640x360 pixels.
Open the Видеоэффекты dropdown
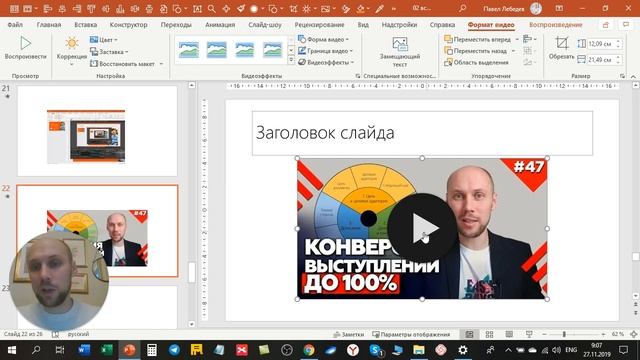326,62
